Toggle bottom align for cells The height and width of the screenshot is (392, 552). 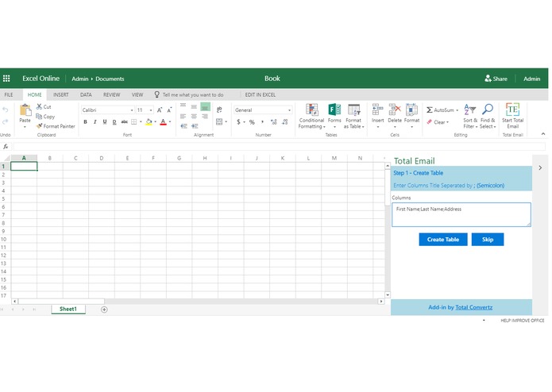(x=205, y=106)
